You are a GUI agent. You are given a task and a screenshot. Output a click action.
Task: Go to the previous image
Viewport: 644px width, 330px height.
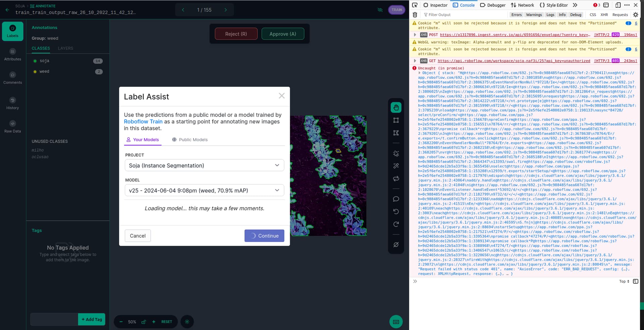pos(183,10)
